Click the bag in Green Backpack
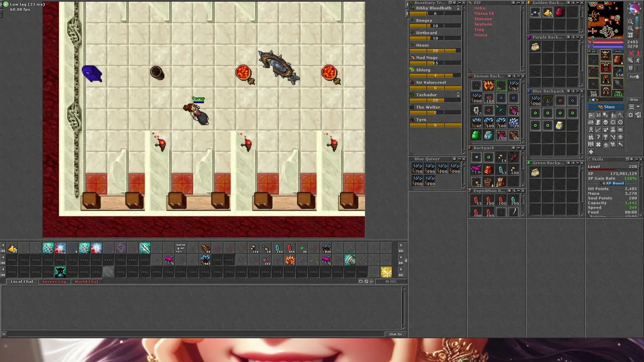This screenshot has height=362, width=644. [535, 172]
